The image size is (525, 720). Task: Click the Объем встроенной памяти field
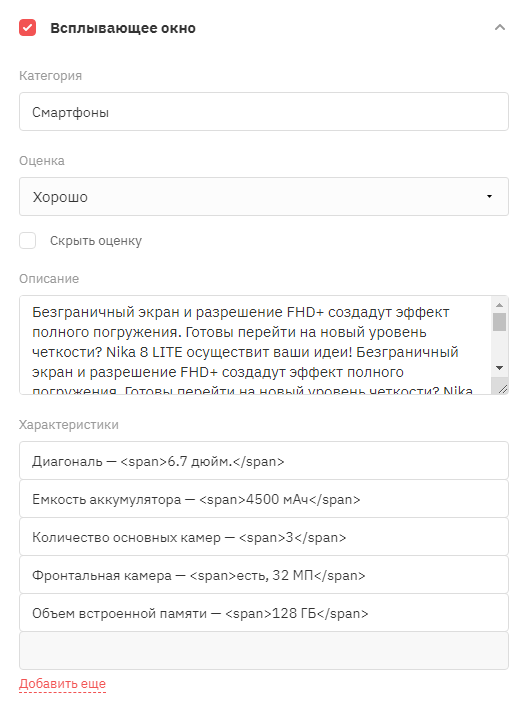click(264, 613)
